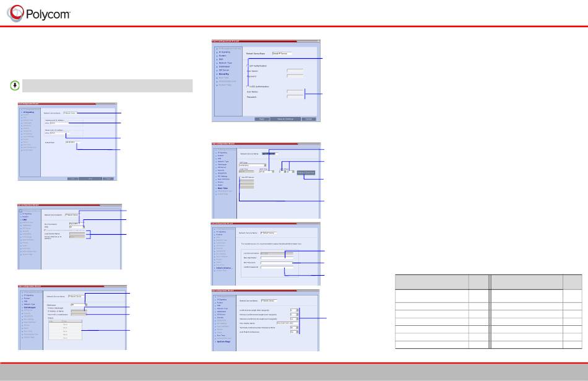Click the GMT Time field in the time wizard

(x=267, y=172)
